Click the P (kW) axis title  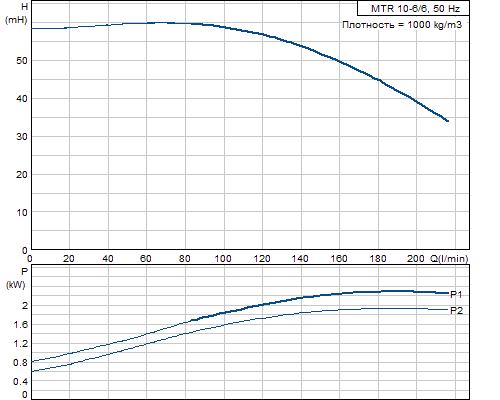click(17, 278)
